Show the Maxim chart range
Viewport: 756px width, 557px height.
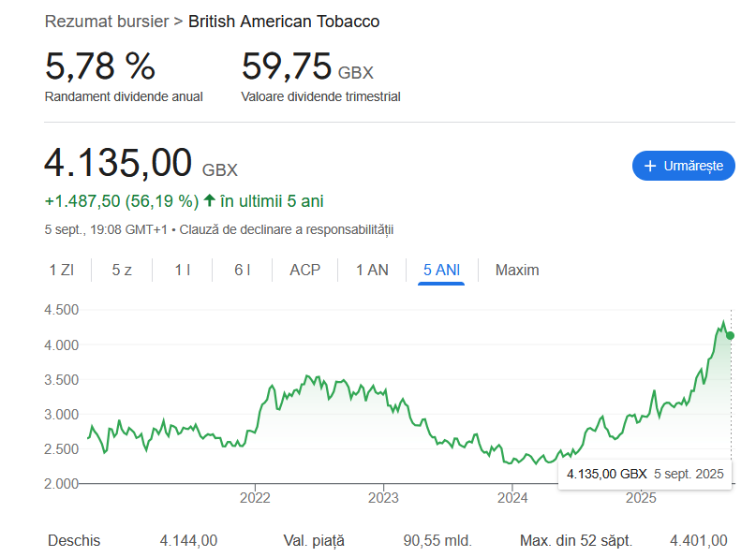coord(517,270)
